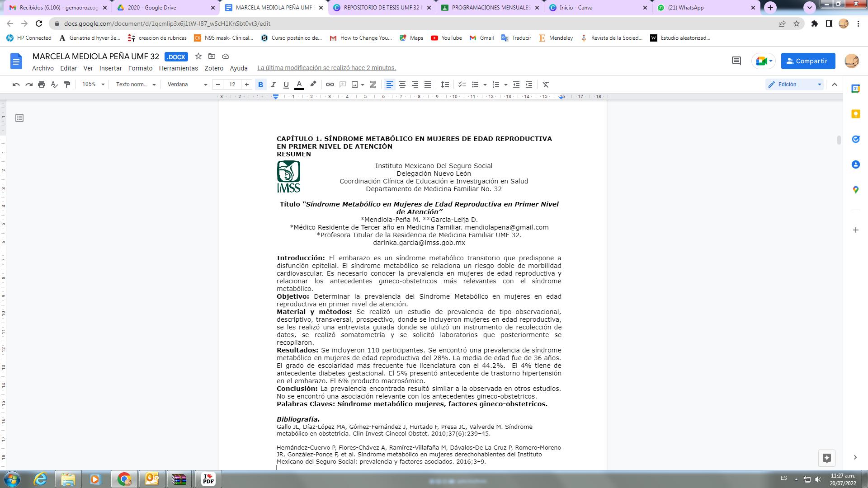Open the Zotero menu
The image size is (868, 488).
pos(214,68)
